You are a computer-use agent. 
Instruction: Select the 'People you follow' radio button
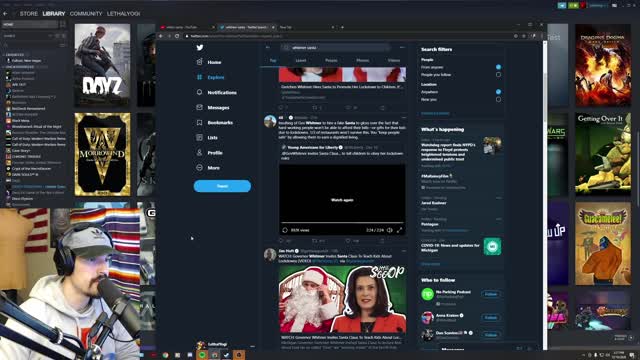point(498,75)
